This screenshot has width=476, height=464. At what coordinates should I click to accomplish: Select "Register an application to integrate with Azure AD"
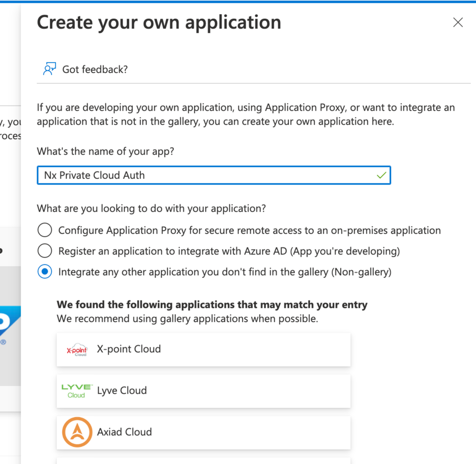[44, 251]
